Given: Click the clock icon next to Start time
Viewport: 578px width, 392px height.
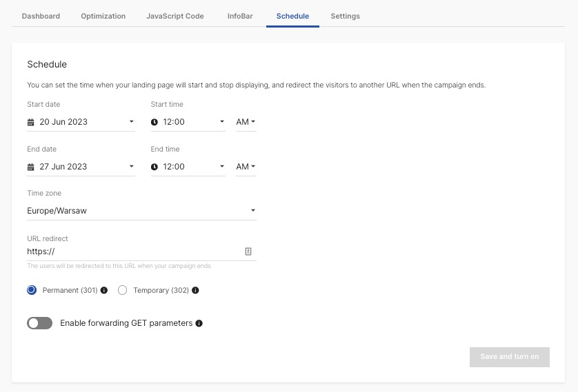Looking at the screenshot, I should coord(155,122).
